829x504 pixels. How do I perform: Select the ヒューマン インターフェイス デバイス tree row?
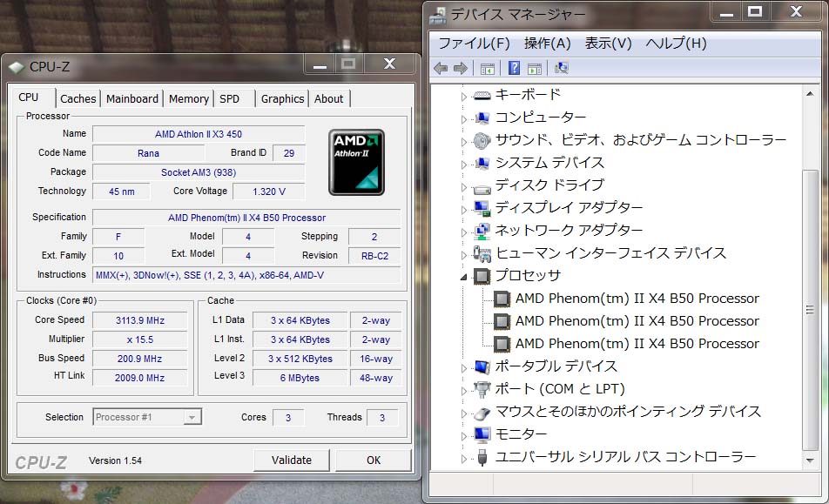[610, 253]
